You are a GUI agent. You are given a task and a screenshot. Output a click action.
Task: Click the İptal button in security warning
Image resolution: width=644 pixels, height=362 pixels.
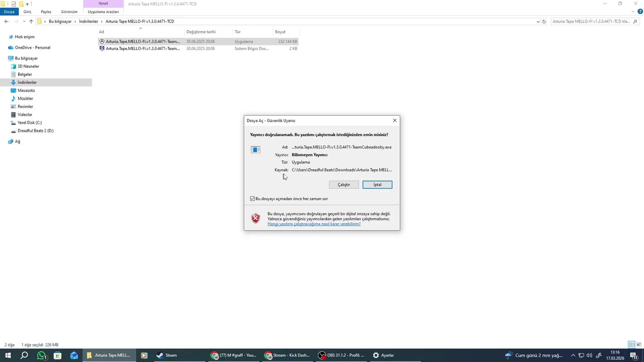[x=377, y=185]
